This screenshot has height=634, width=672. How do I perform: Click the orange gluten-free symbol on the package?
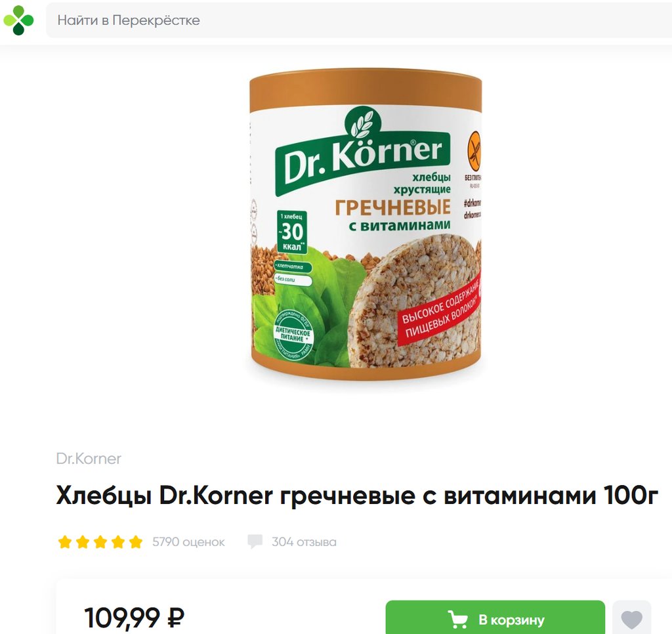(474, 150)
